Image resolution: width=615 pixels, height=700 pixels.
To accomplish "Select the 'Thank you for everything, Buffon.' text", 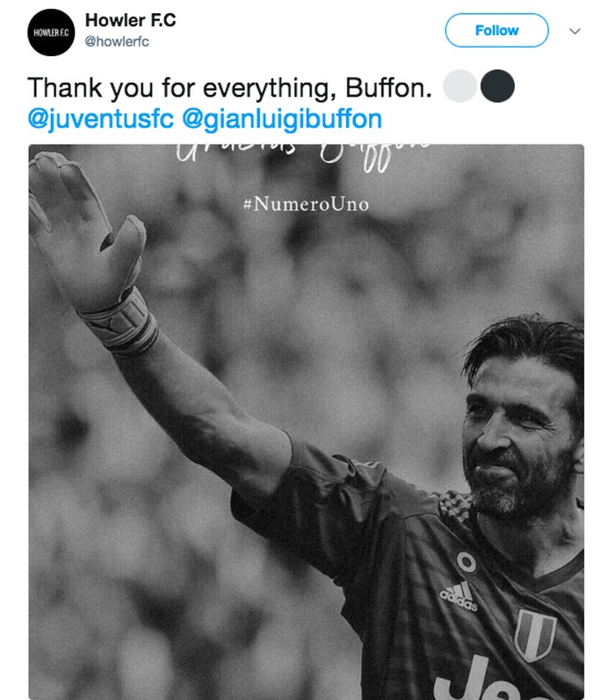I will point(228,89).
